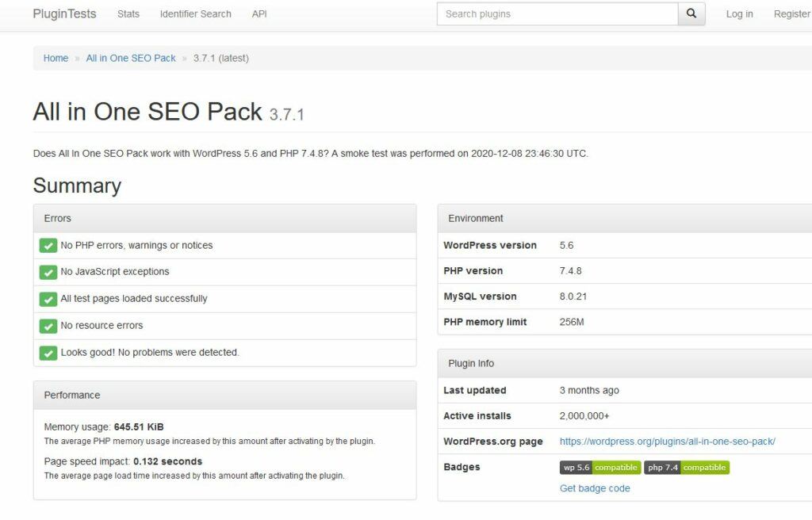Viewport: 812px width, 520px height.
Task: Open the Identifier Search page
Action: click(195, 13)
